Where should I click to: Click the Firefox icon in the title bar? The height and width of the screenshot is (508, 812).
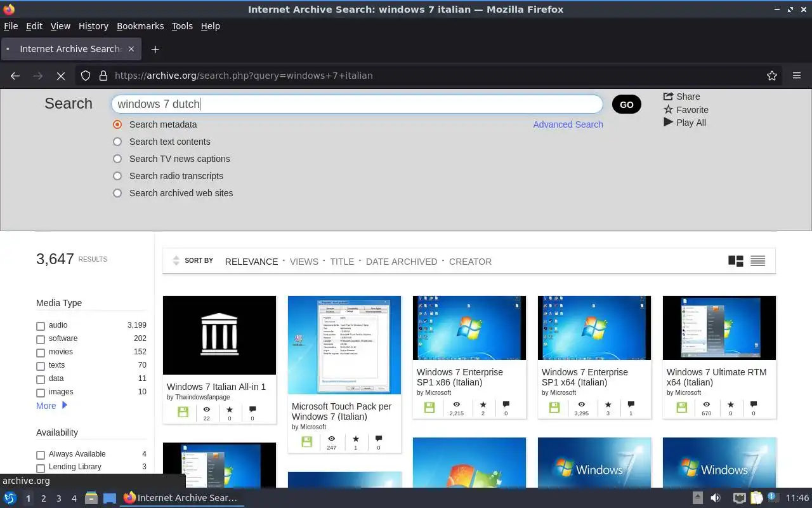pos(9,10)
